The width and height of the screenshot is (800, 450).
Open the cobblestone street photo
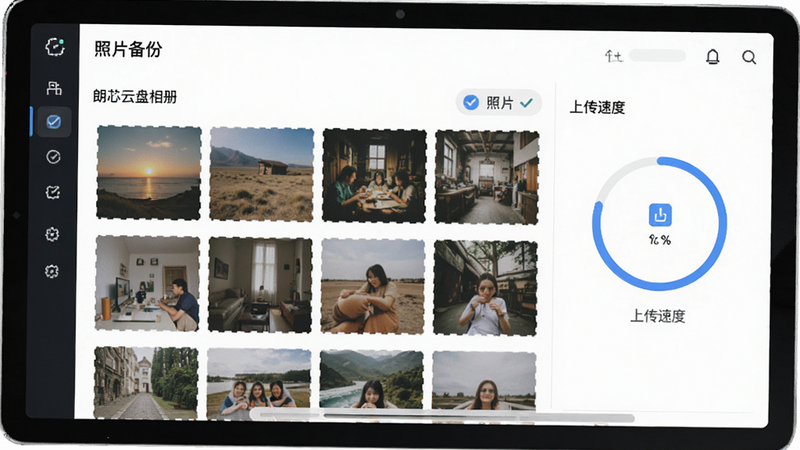click(x=146, y=383)
